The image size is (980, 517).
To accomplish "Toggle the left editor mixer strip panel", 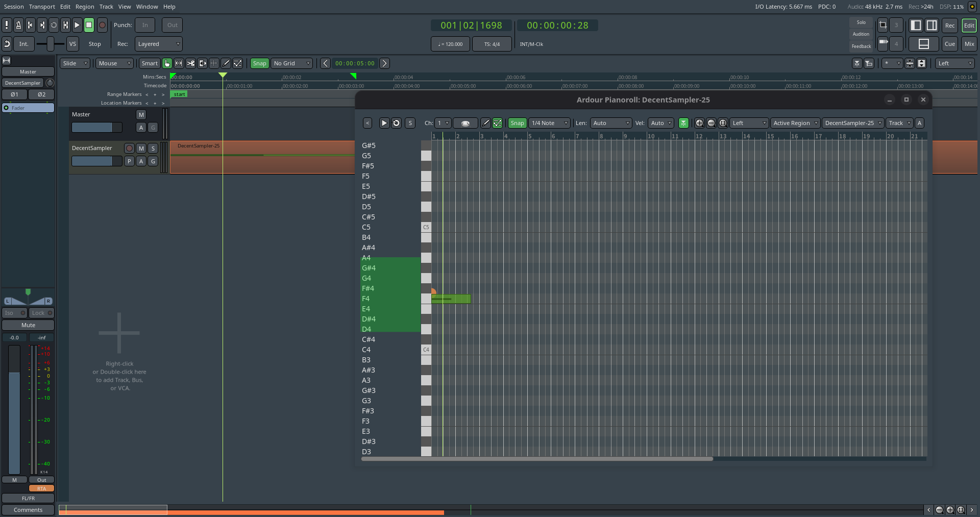I will (916, 25).
